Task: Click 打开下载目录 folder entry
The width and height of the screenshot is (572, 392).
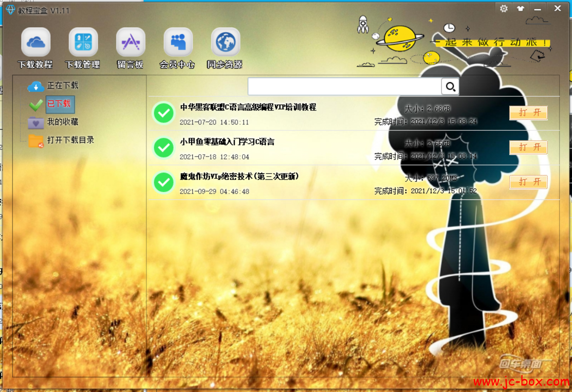Action: tap(70, 140)
